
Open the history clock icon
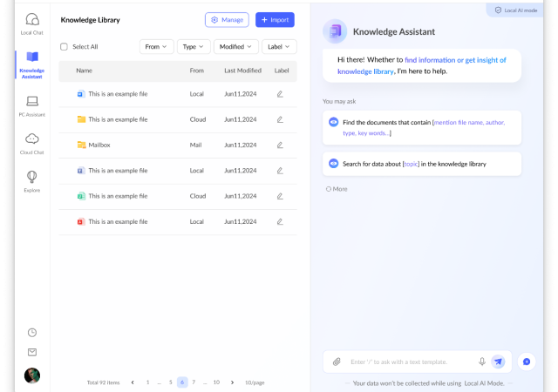(32, 332)
